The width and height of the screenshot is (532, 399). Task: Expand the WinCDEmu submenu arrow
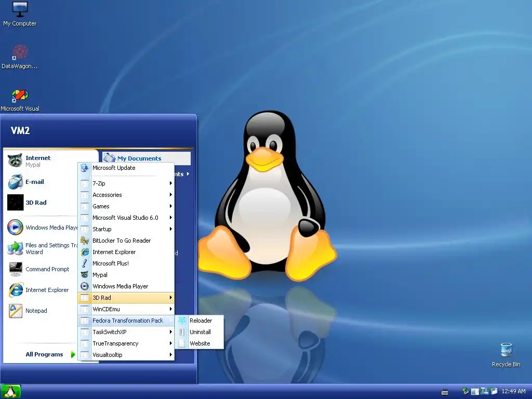pyautogui.click(x=170, y=309)
